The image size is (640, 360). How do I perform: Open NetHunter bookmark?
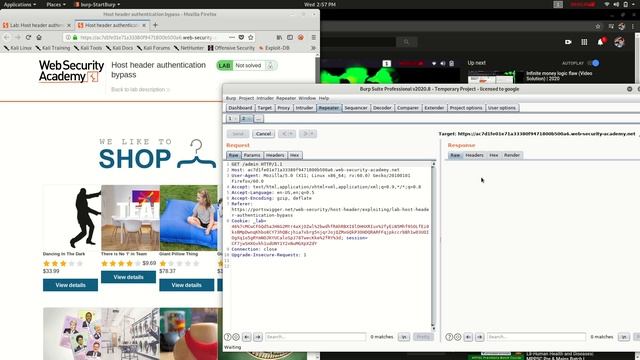[189, 48]
